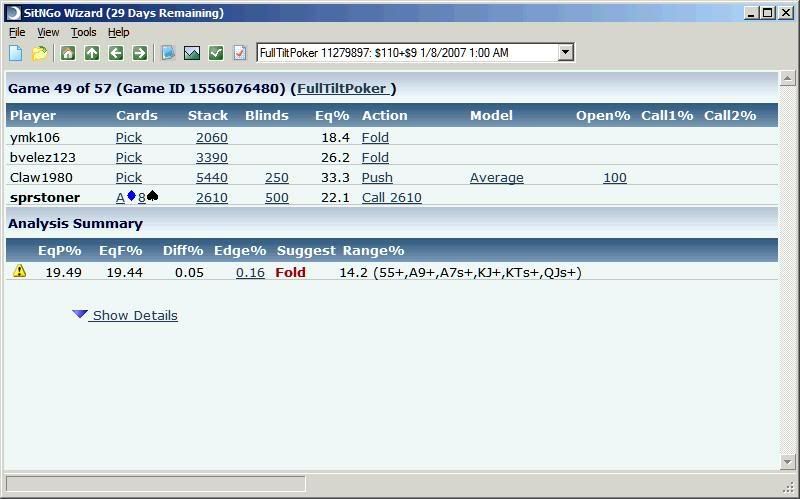Edit ymk106's stack value 2060
Viewport: 800px width, 499px height.
tap(212, 138)
